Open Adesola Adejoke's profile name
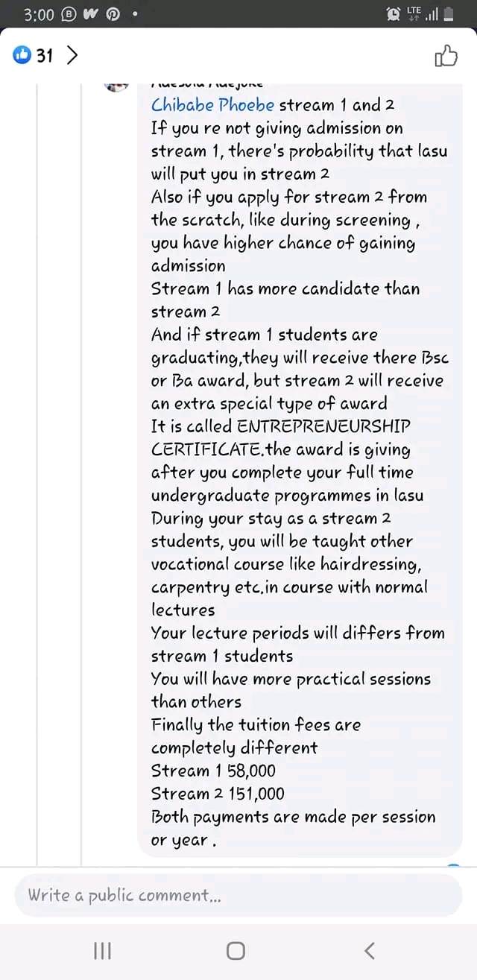The width and height of the screenshot is (477, 980). (208, 82)
